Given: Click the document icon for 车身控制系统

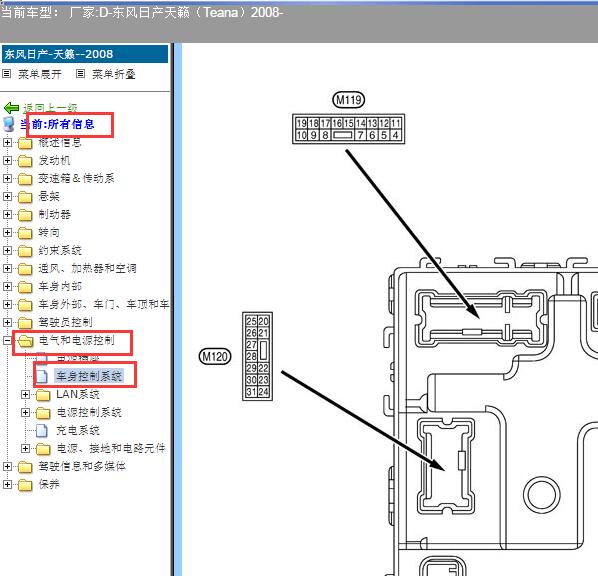Looking at the screenshot, I should [42, 376].
